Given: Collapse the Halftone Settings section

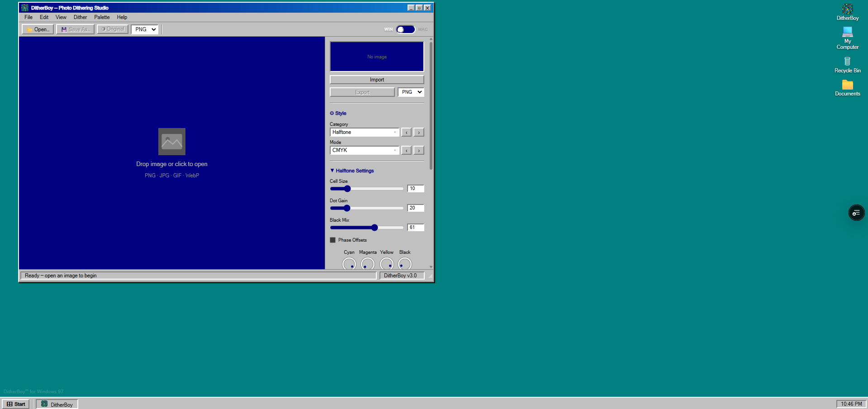Looking at the screenshot, I should (352, 171).
